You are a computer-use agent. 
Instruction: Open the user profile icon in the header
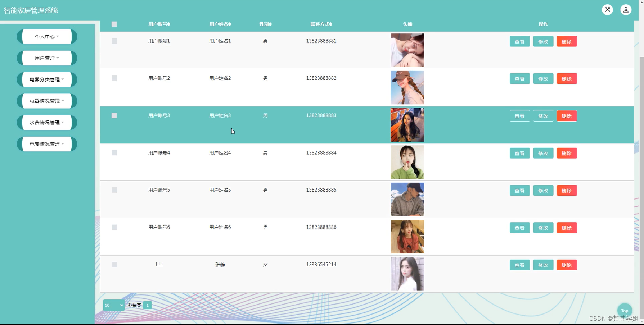coord(626,10)
